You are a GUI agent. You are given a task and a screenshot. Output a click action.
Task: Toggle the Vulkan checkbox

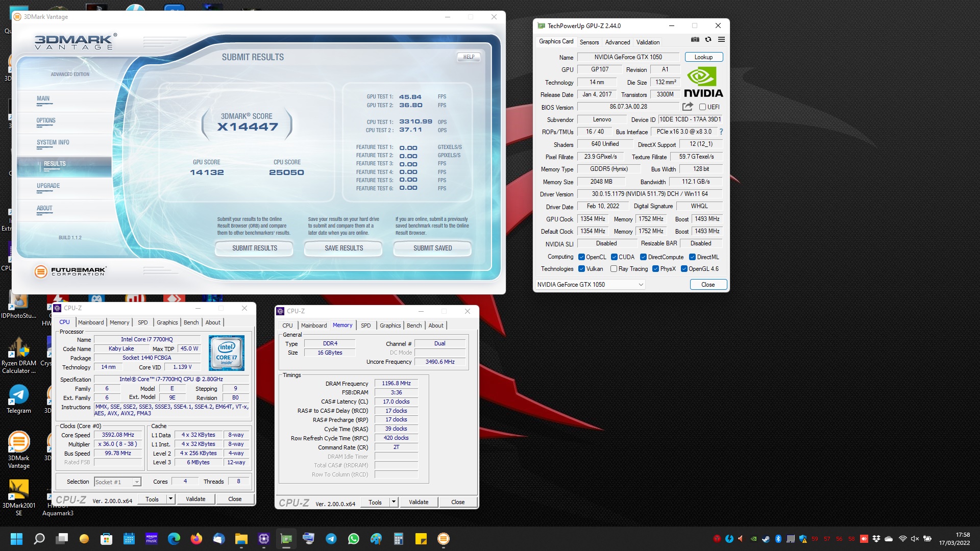click(581, 269)
